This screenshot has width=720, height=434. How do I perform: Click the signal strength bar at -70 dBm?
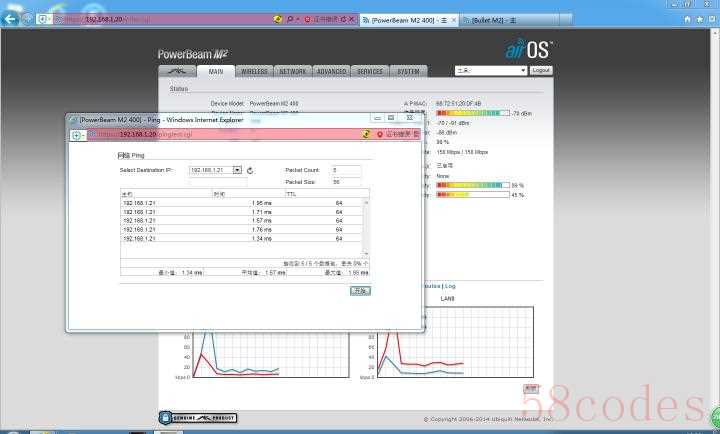click(x=473, y=113)
